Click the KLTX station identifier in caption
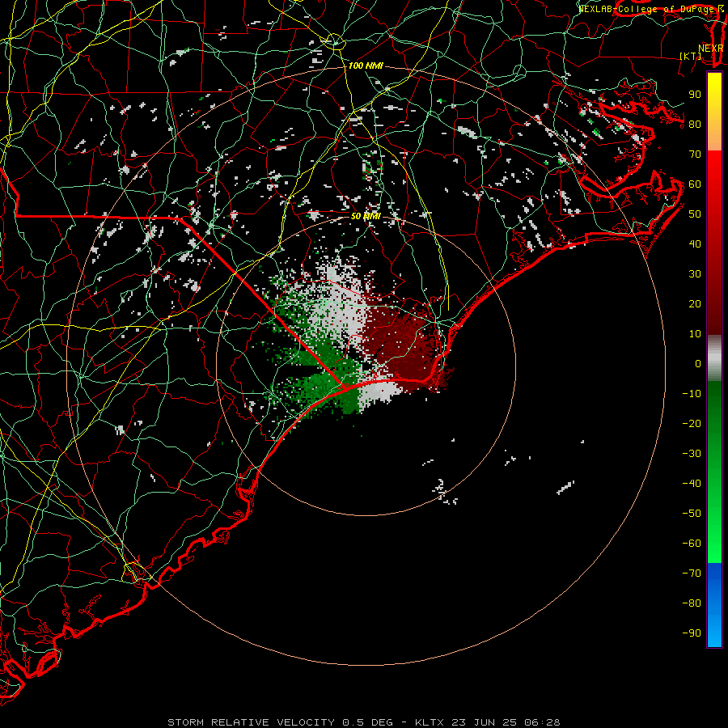 point(430,722)
